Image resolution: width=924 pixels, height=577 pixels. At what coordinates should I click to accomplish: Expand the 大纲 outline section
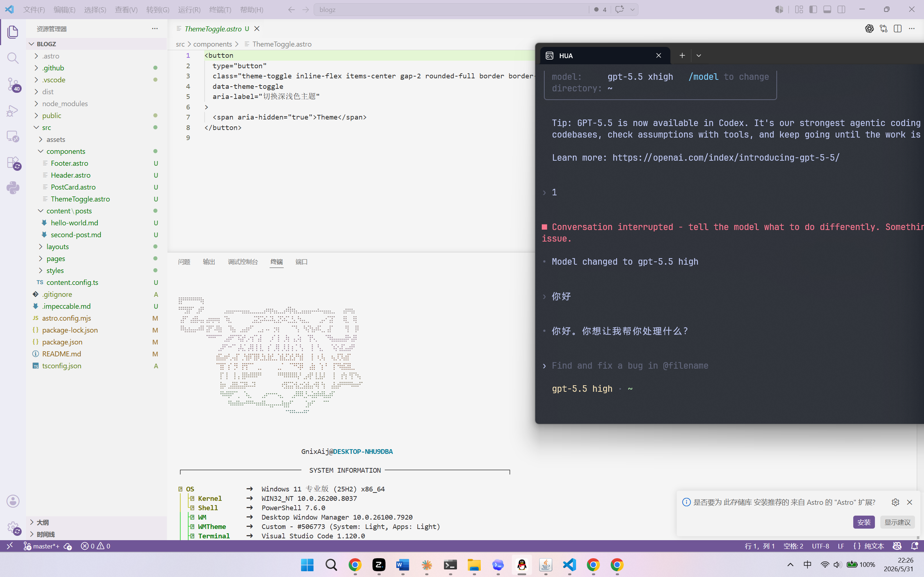(x=96, y=522)
